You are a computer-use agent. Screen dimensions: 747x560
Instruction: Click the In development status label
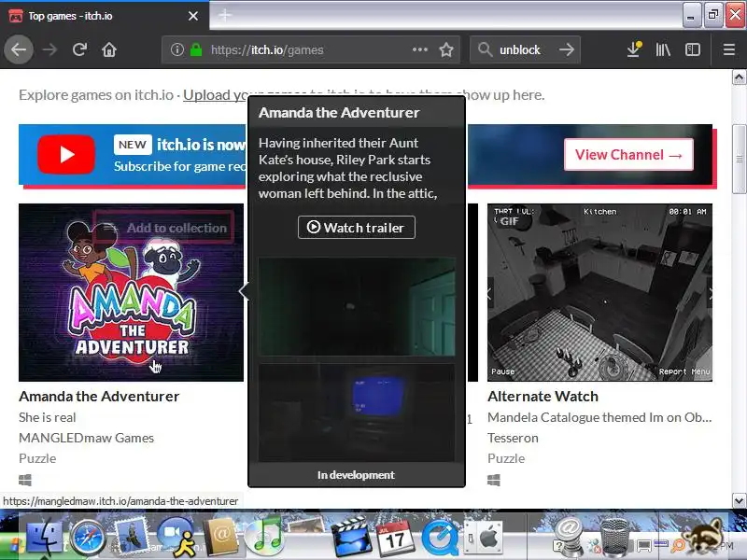[356, 475]
